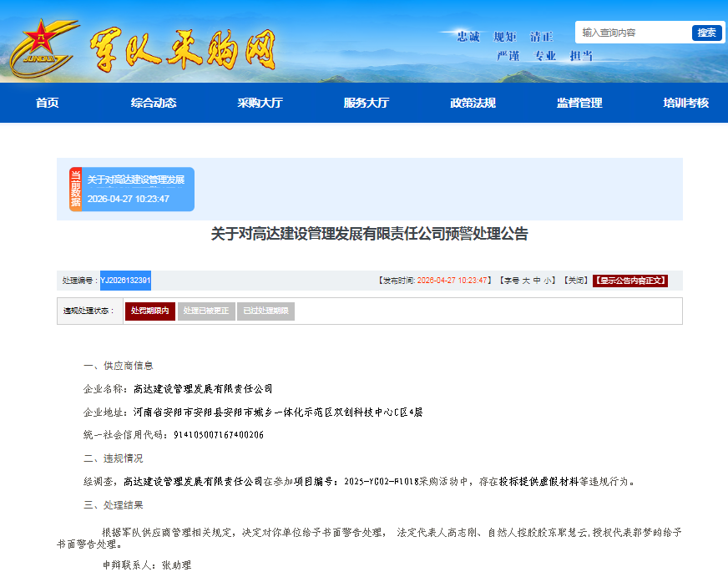The width and height of the screenshot is (728, 572).
Task: Select the 处罚期限内 status tab
Action: click(149, 311)
